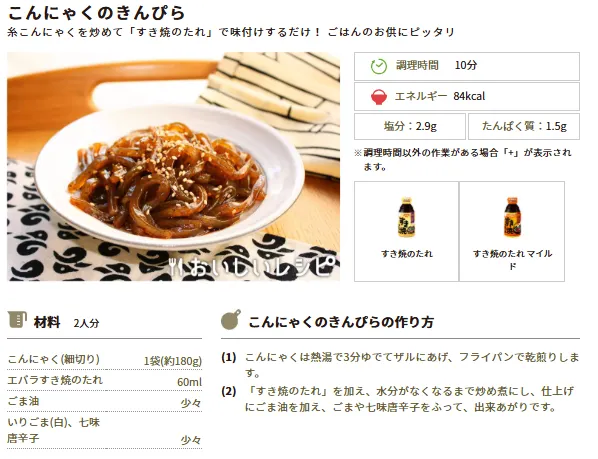Click the measuring cup ingredients icon
Screen dimensions: 598x459
(x=17, y=319)
